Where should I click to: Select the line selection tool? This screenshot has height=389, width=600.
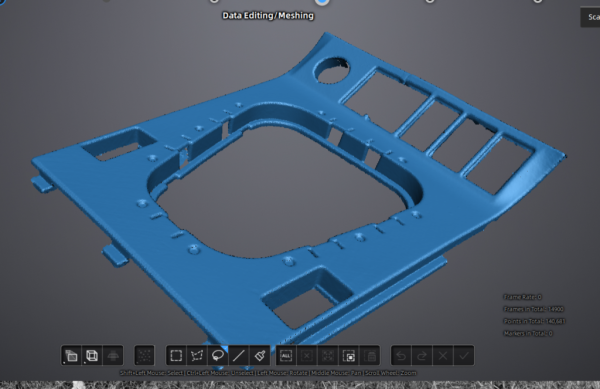tap(239, 356)
